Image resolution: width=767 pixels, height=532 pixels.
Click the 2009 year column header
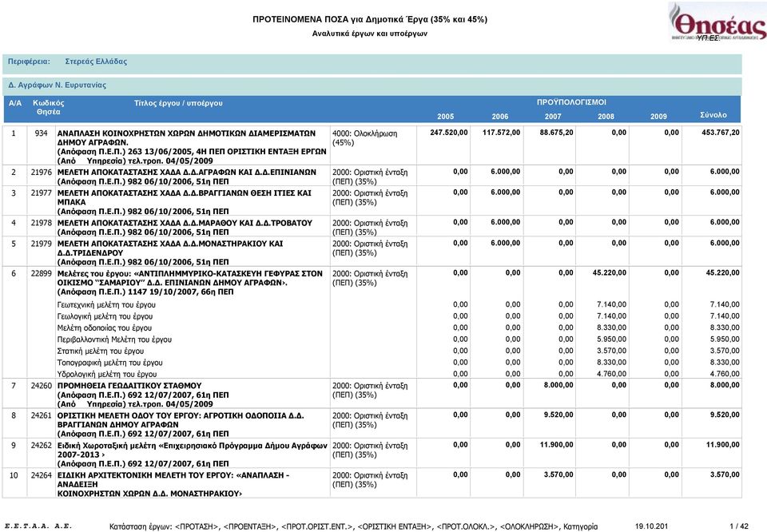click(658, 117)
